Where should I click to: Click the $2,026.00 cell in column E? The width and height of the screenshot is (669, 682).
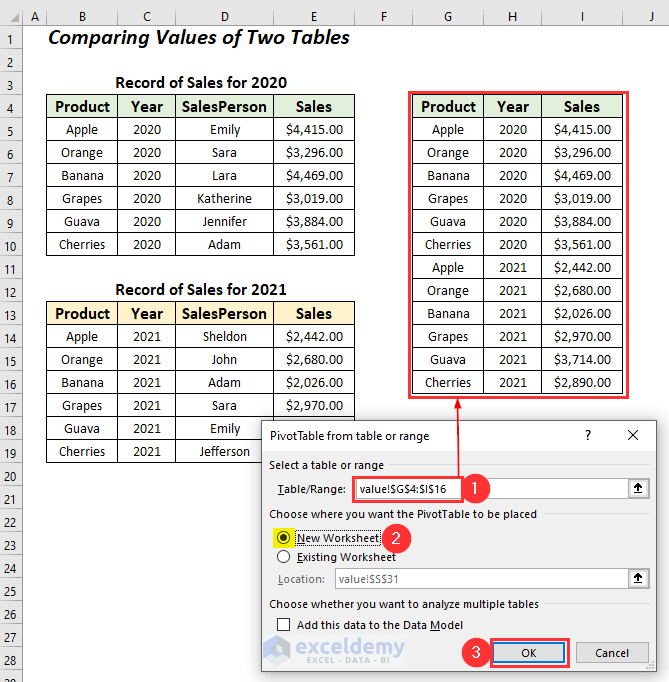314,382
